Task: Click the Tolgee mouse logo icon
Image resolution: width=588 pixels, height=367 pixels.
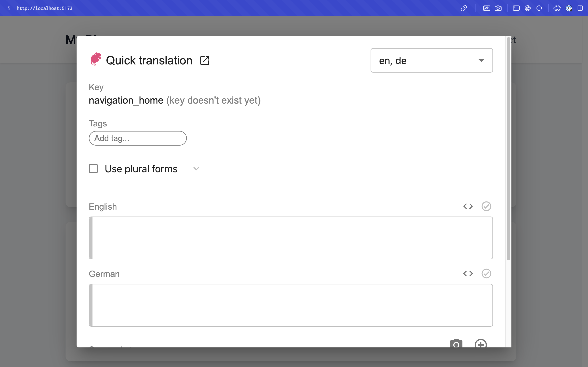Action: point(95,59)
